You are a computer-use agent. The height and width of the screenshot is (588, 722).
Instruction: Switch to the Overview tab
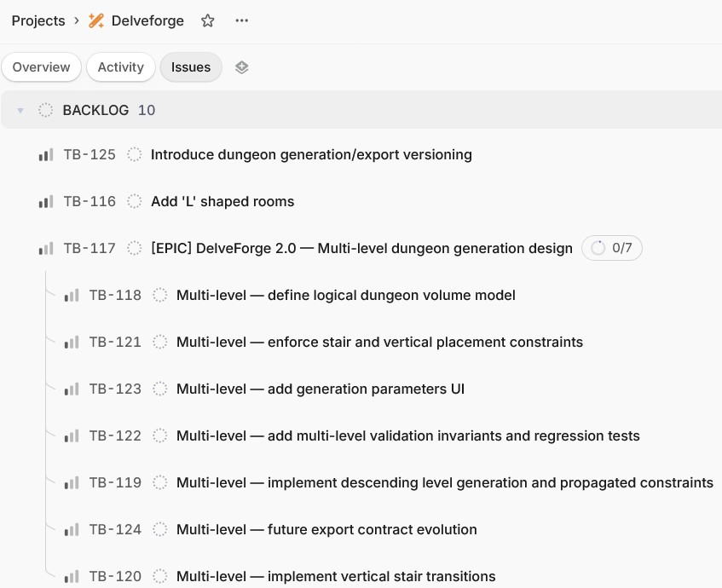click(x=42, y=67)
